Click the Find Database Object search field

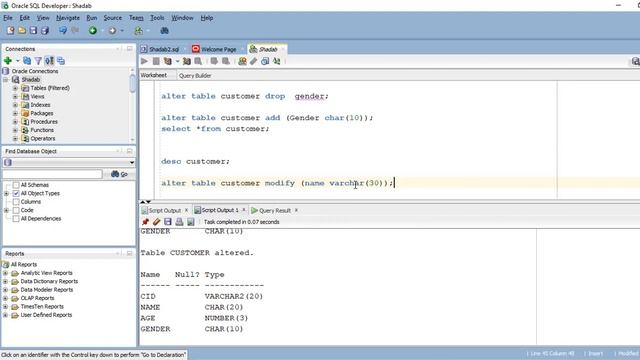coord(52,174)
